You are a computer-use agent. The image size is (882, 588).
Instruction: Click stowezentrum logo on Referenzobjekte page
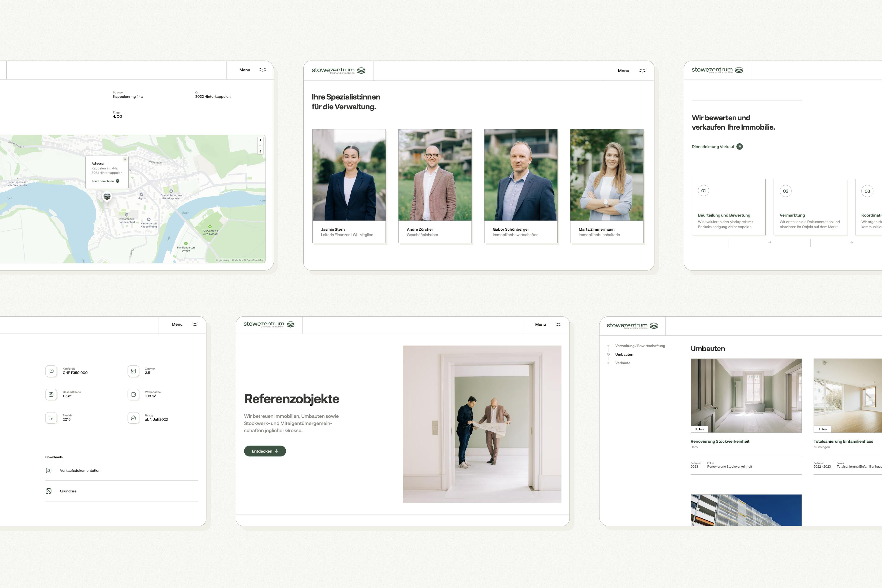pyautogui.click(x=269, y=324)
